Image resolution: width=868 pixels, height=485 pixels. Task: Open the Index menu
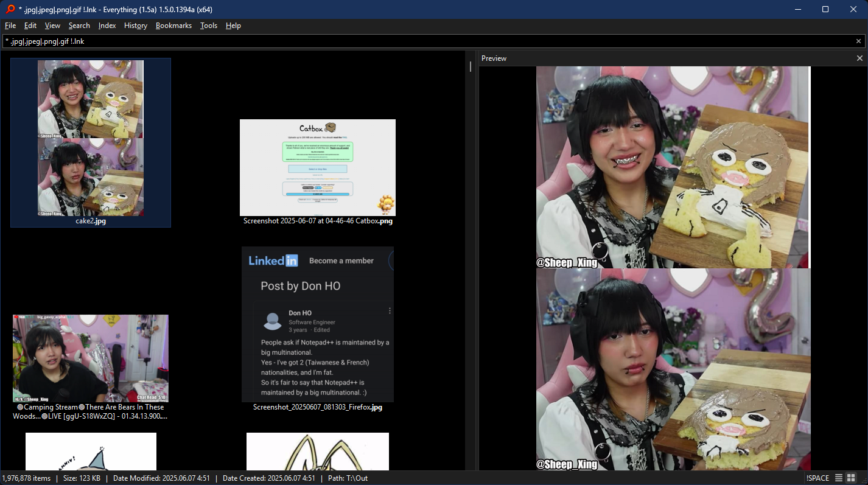[x=107, y=26]
